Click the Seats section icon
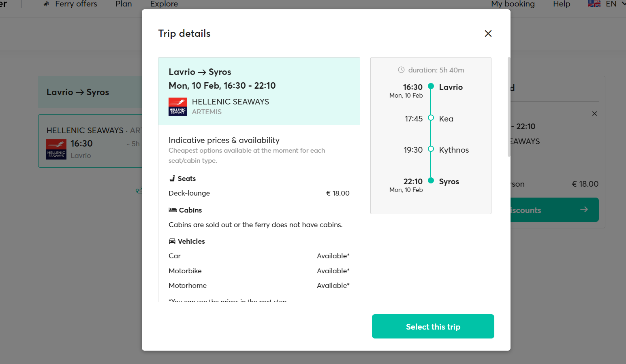The height and width of the screenshot is (364, 626). (x=172, y=179)
